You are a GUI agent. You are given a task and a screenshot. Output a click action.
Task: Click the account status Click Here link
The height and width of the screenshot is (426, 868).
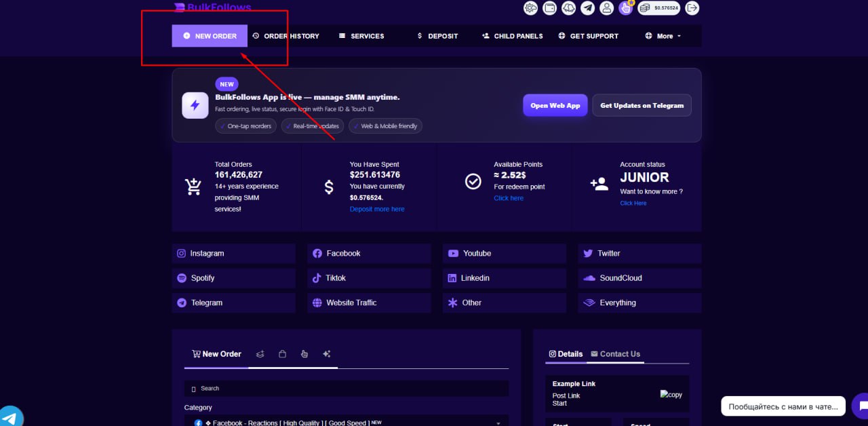tap(633, 203)
